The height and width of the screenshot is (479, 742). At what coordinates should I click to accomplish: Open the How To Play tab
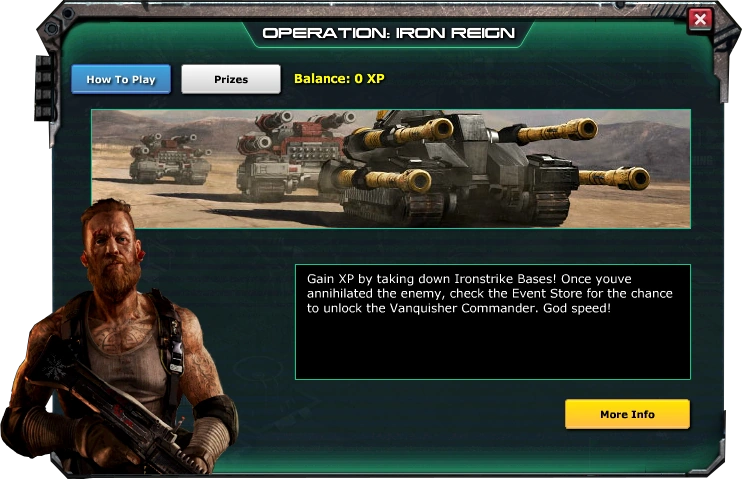pos(121,79)
